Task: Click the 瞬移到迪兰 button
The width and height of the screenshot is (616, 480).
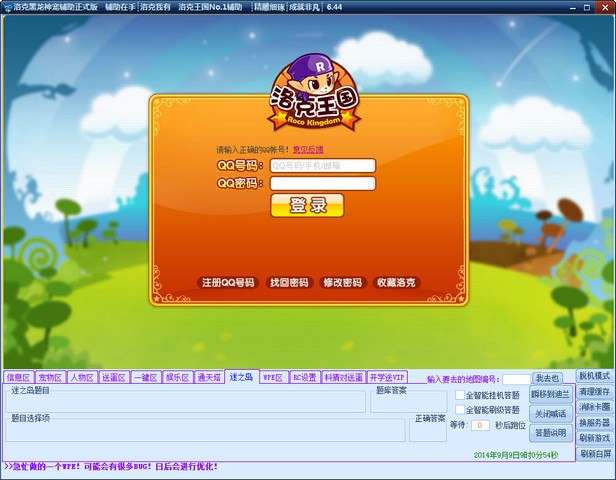Action: pyautogui.click(x=551, y=394)
